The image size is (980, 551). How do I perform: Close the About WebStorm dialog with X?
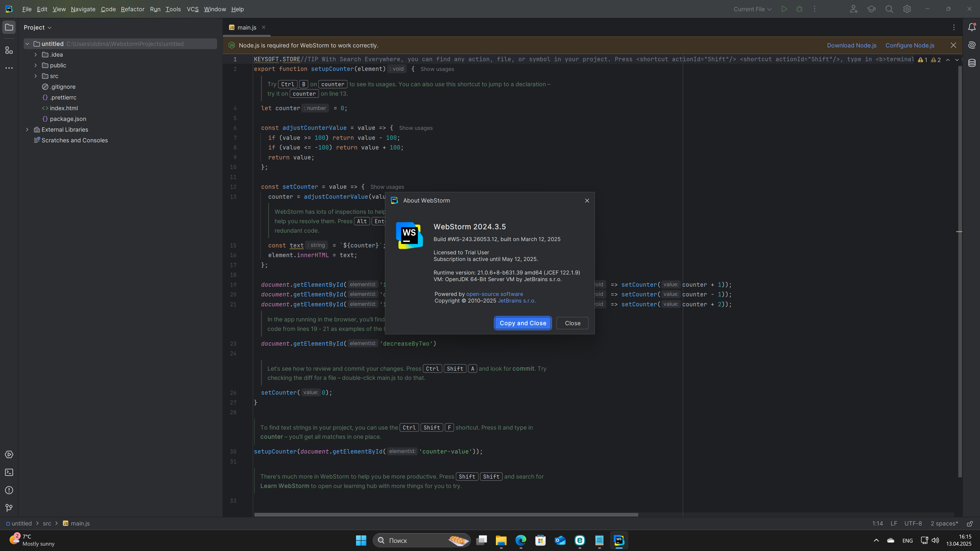[x=587, y=201]
